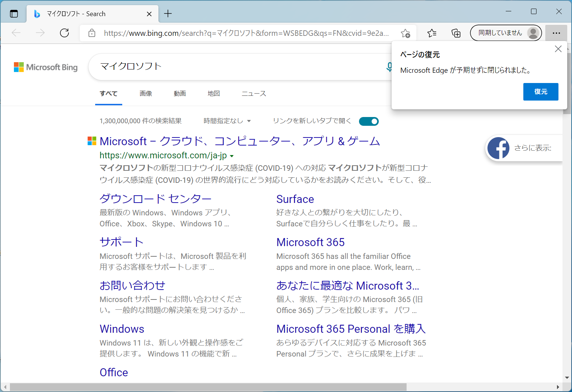
Task: Expand the arrow next to microsoft.com/ja-jp URL
Action: tap(232, 156)
